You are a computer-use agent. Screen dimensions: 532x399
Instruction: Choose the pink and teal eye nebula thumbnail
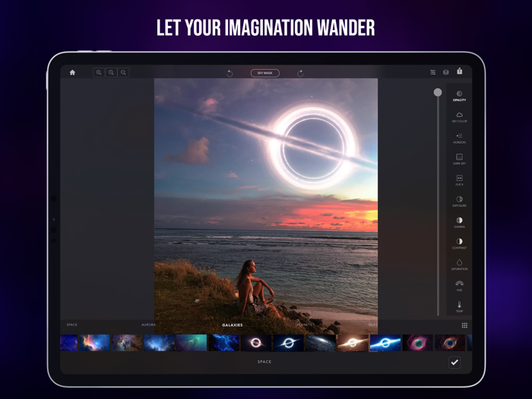tap(418, 343)
